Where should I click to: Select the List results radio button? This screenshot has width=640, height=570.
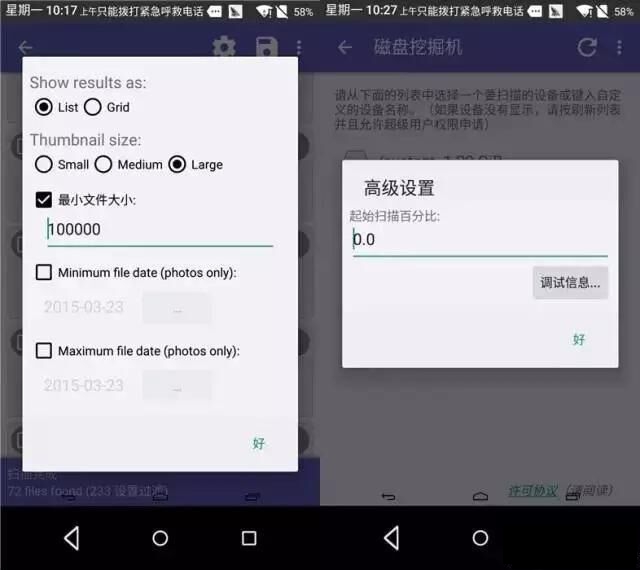[x=44, y=107]
